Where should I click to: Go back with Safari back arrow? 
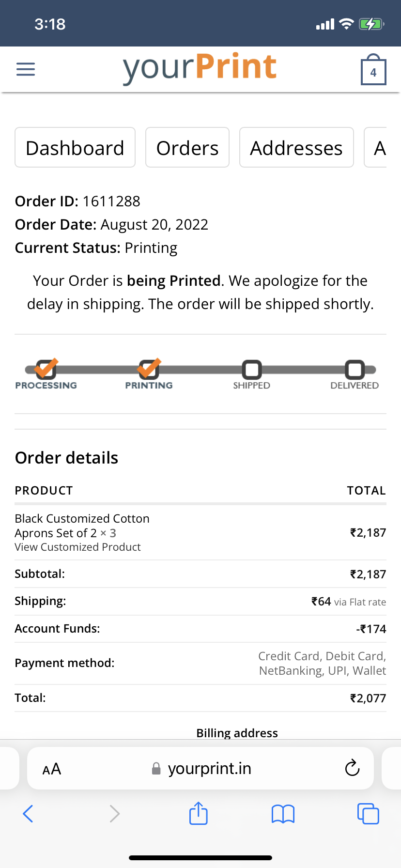[x=28, y=814]
